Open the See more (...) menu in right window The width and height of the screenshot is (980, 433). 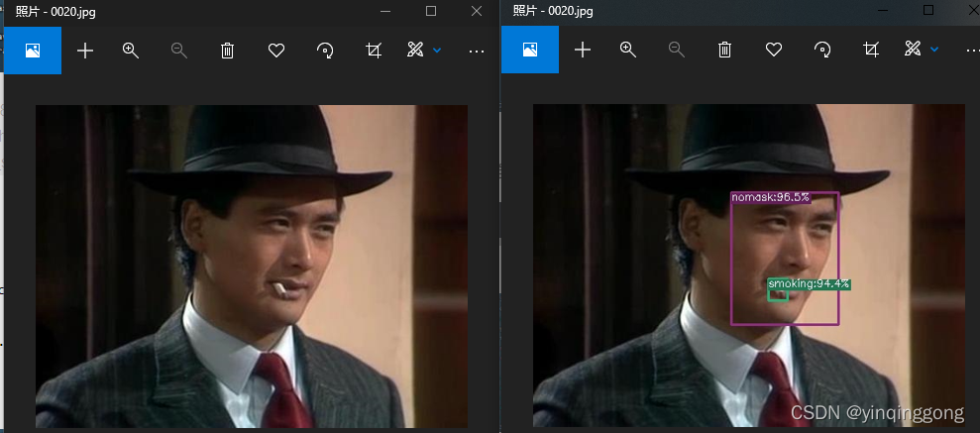974,52
